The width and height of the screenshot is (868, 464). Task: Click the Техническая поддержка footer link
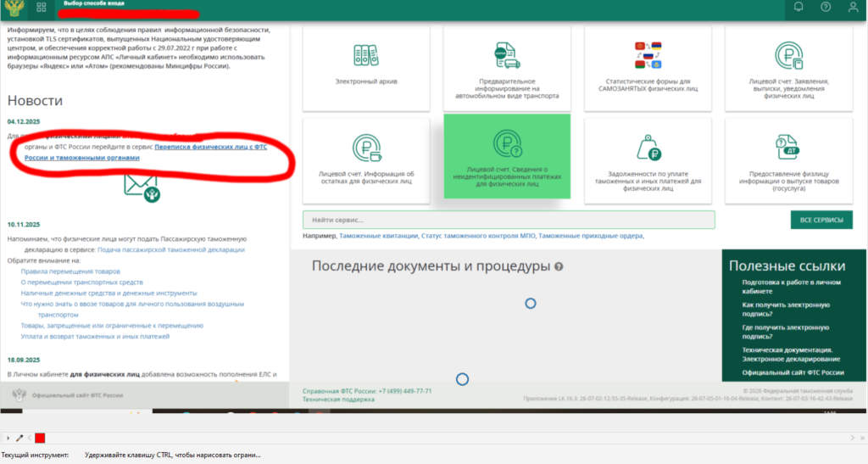coord(338,400)
